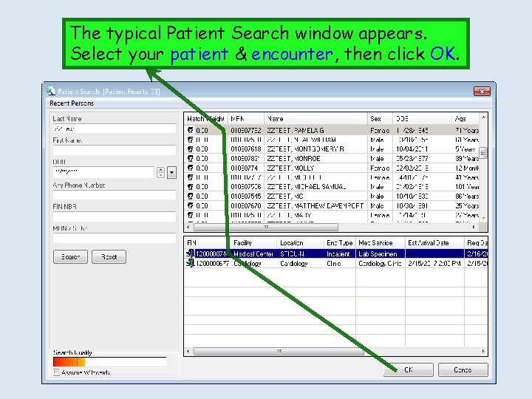The image size is (532, 399).
Task: Sort encounters by Enc Type column header
Action: (340, 243)
